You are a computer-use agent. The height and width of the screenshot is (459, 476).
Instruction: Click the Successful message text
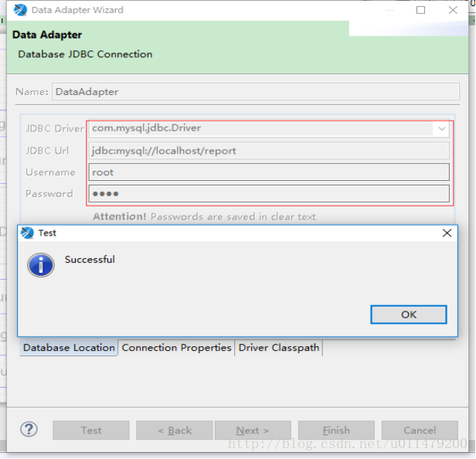[90, 260]
